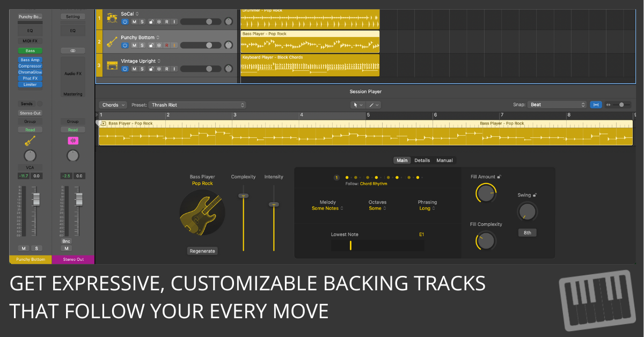Open the Melody Some Notes dropdown
644x337 pixels.
coord(327,208)
